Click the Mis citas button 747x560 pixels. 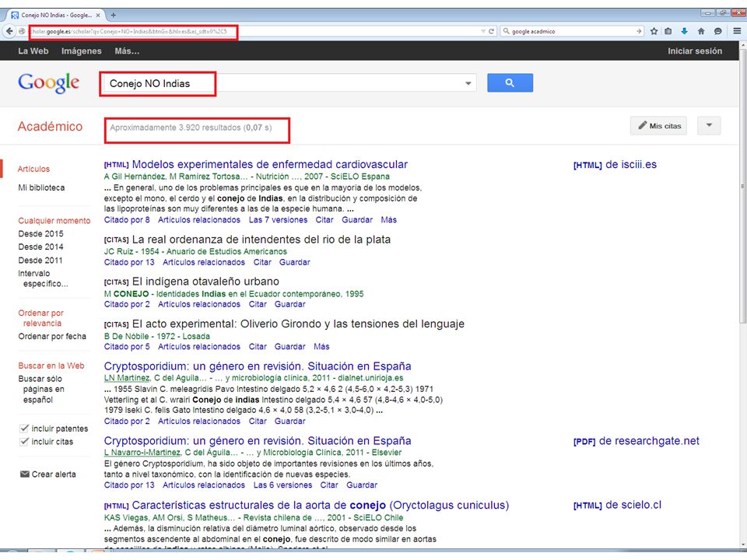(659, 126)
